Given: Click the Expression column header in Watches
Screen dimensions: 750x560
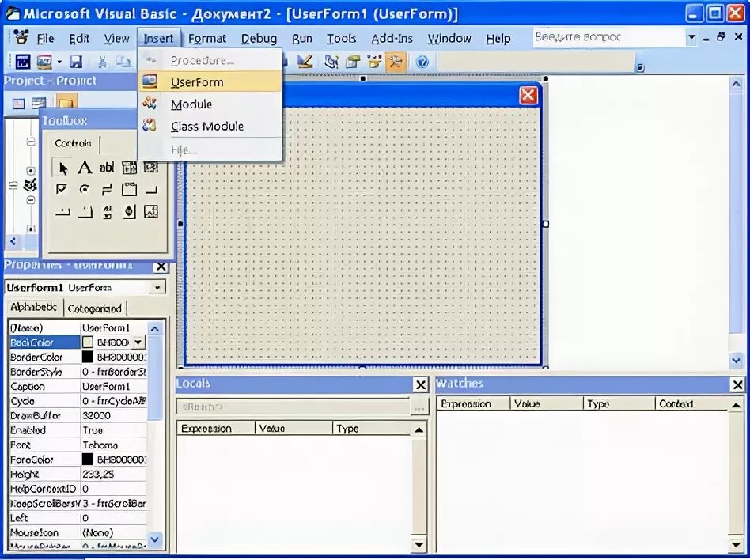Looking at the screenshot, I should [x=473, y=403].
